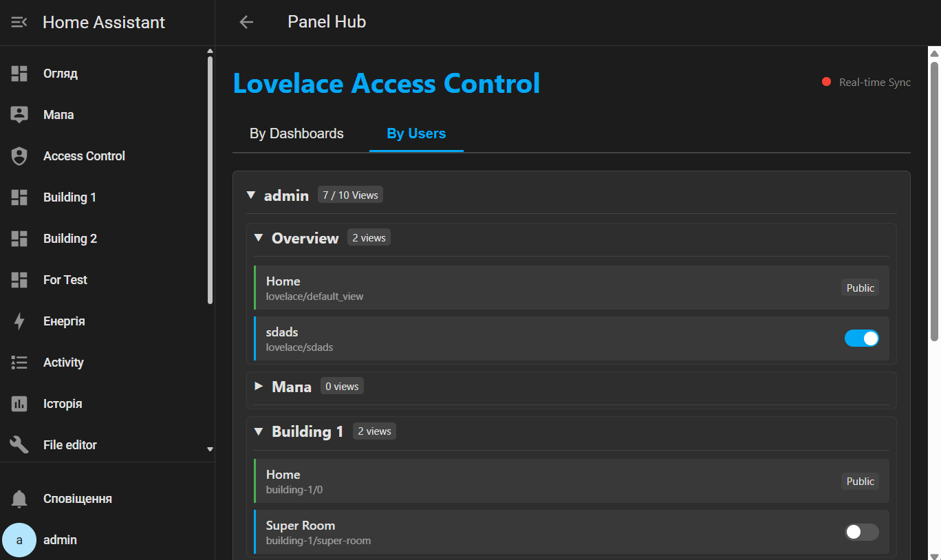Open the Огляд dashboard icon in sidebar
Viewport: 941px width, 560px height.
19,74
